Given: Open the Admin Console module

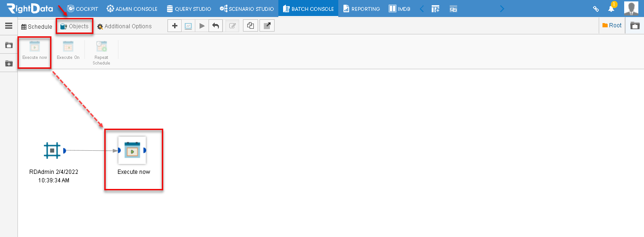Looking at the screenshot, I should (x=132, y=8).
